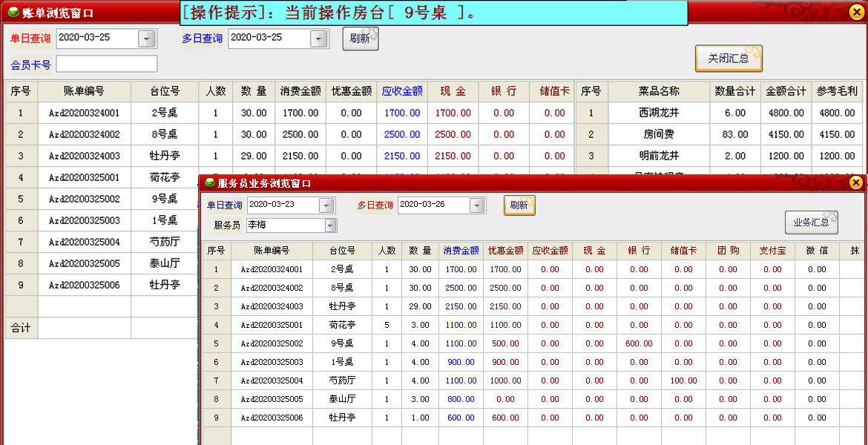The height and width of the screenshot is (445, 868).
Task: Click quantity 83.00 for 房间费
Action: click(735, 134)
